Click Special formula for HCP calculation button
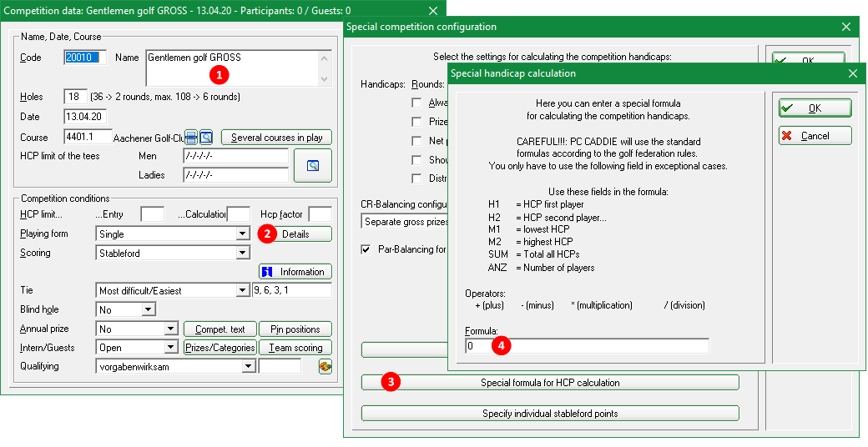The height and width of the screenshot is (447, 868). (x=550, y=383)
